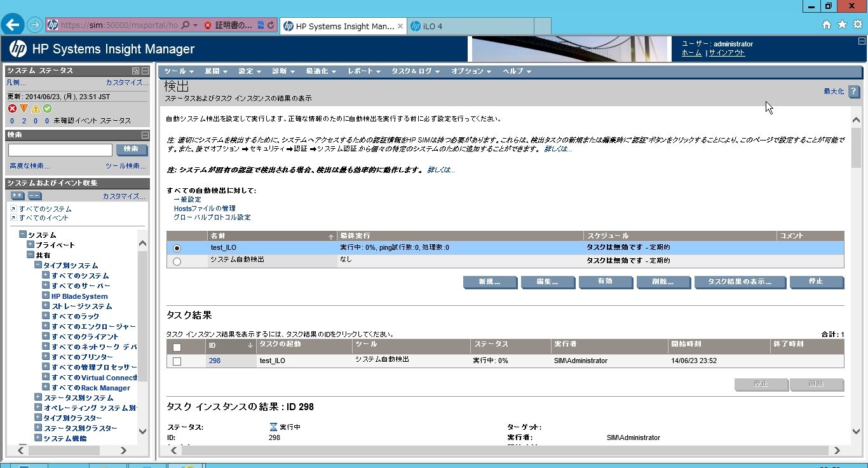The height and width of the screenshot is (468, 868).
Task: Open the IE tools gear icon
Action: click(x=857, y=25)
